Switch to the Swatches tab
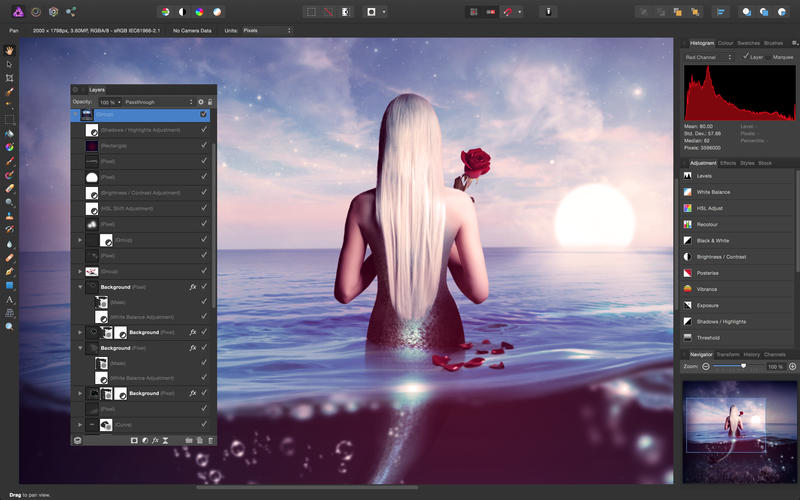 [748, 43]
